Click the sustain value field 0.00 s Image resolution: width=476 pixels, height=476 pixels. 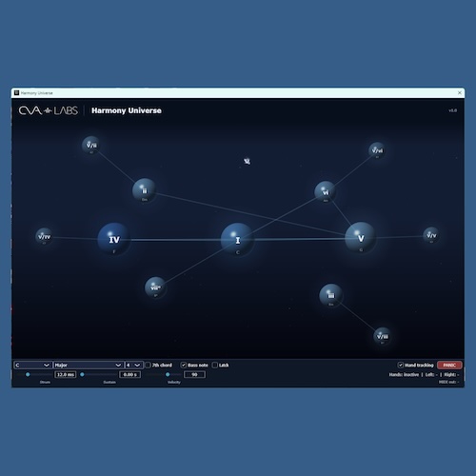(130, 374)
